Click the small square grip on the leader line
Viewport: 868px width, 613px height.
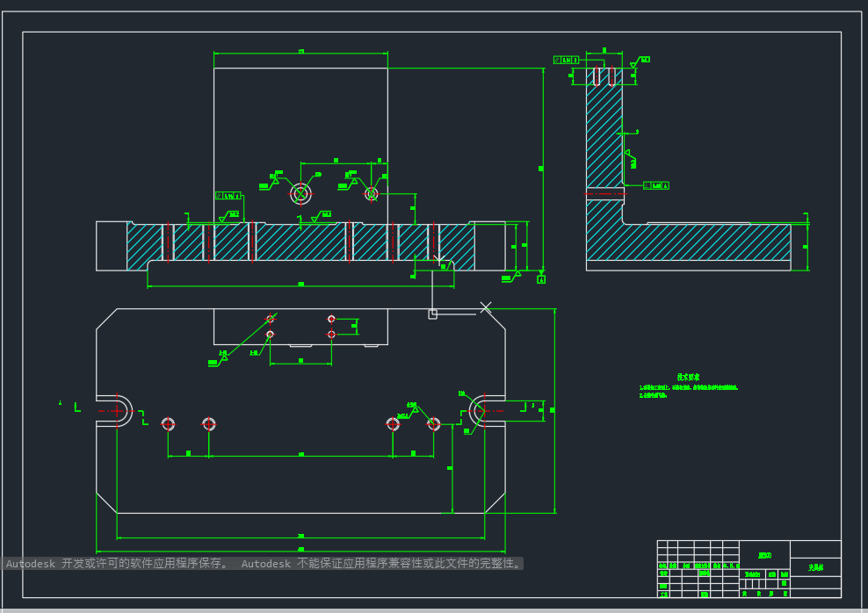[x=433, y=314]
